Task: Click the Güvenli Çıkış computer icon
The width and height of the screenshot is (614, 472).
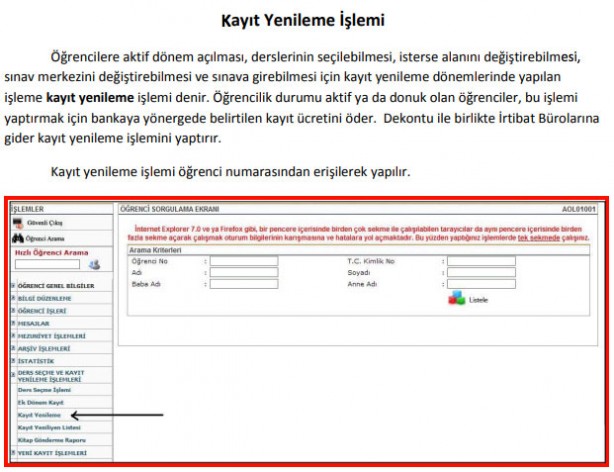Action: pos(18,223)
